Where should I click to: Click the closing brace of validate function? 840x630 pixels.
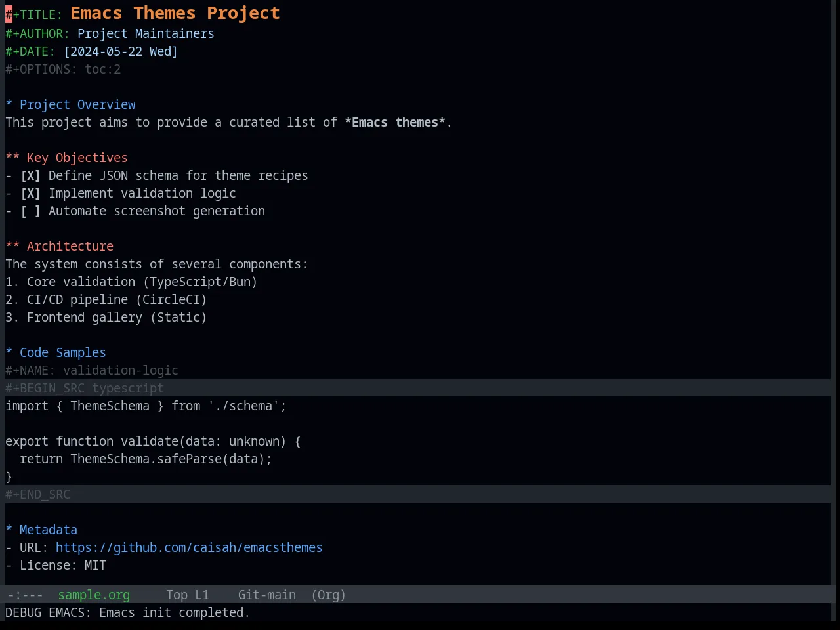pos(9,477)
